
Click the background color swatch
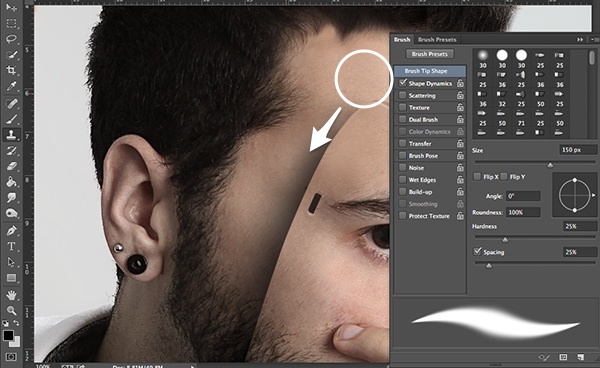point(16,342)
